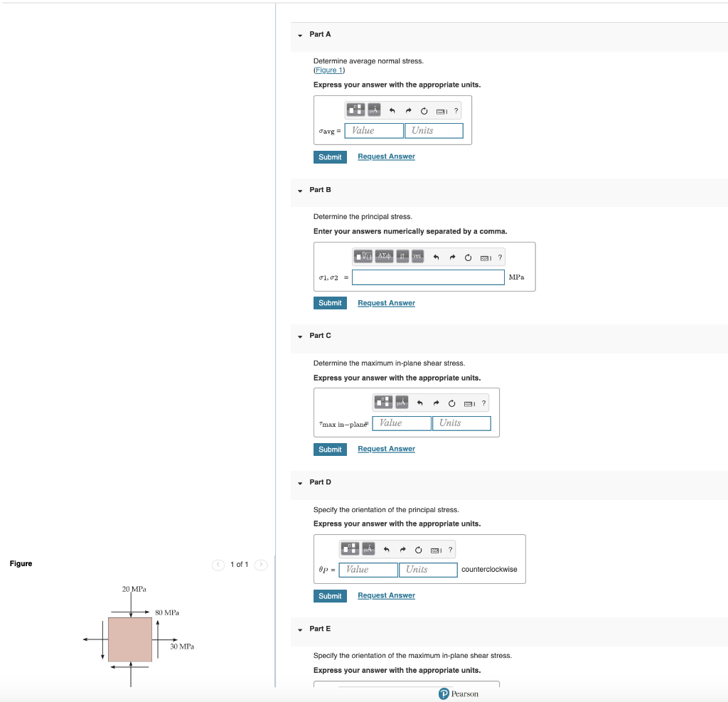Select units symbol icon in Part C toolbar

(x=402, y=403)
